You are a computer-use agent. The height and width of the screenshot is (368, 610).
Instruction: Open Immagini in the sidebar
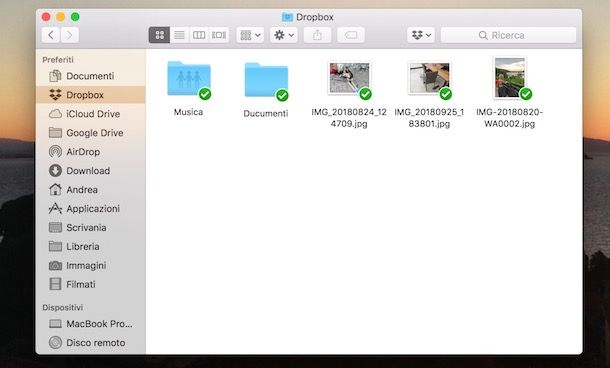90,266
